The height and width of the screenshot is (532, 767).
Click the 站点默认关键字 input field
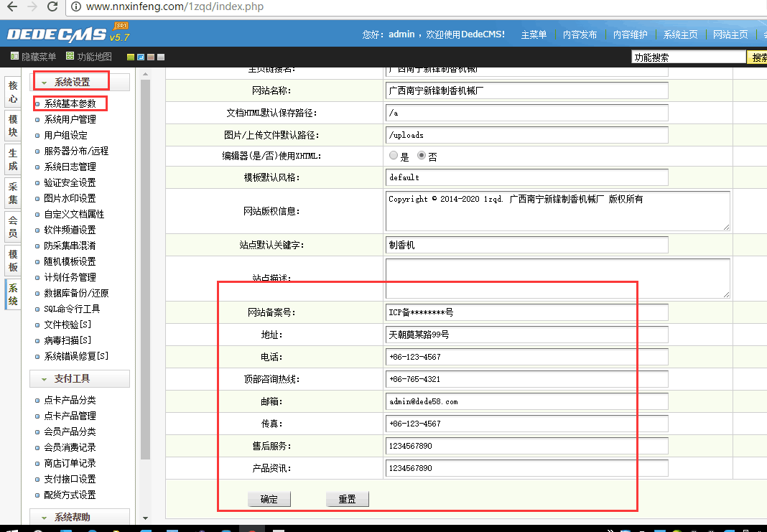[527, 245]
